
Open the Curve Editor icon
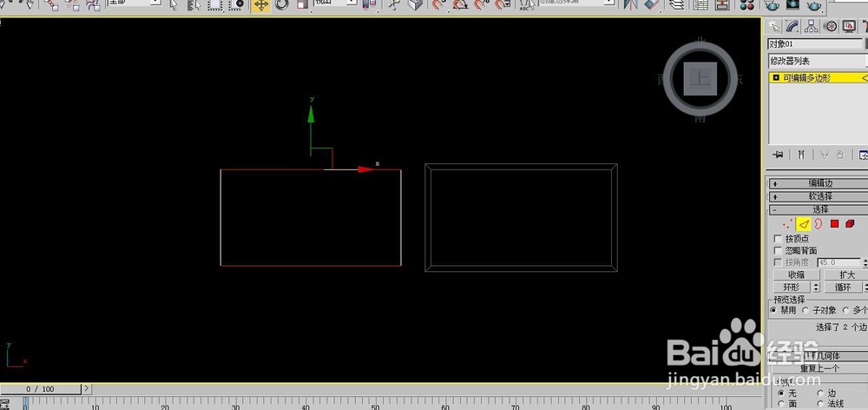point(700,5)
